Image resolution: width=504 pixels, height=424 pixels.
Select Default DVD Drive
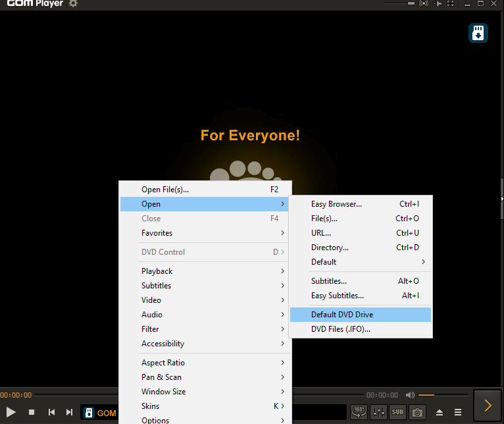tap(361, 315)
